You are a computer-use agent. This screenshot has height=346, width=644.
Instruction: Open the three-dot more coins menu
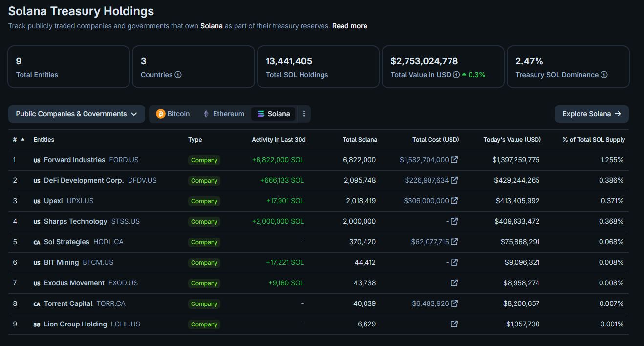(x=304, y=114)
